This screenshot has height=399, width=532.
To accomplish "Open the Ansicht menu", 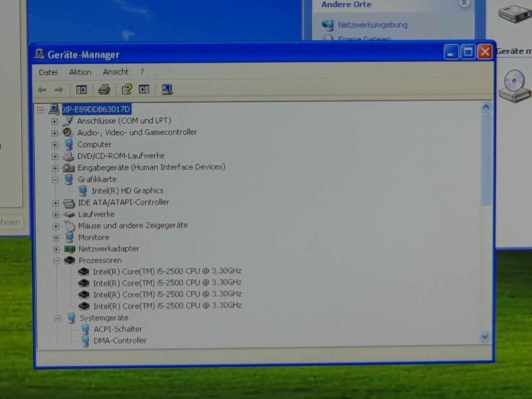I will [x=116, y=72].
